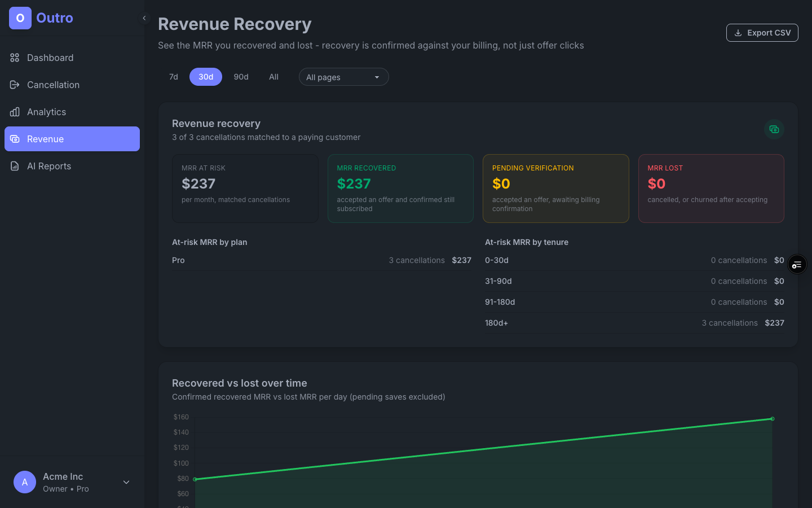This screenshot has height=508, width=812.
Task: Click the MRR Lost $0 card
Action: point(711,189)
